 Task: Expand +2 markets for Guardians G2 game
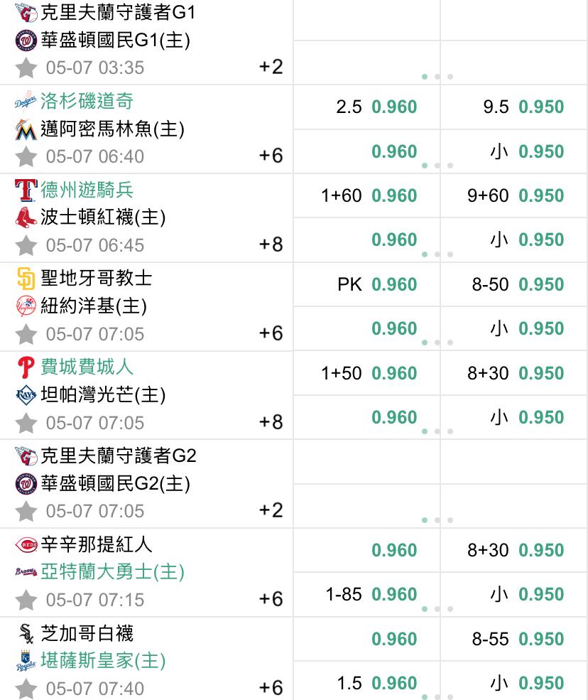pyautogui.click(x=271, y=510)
